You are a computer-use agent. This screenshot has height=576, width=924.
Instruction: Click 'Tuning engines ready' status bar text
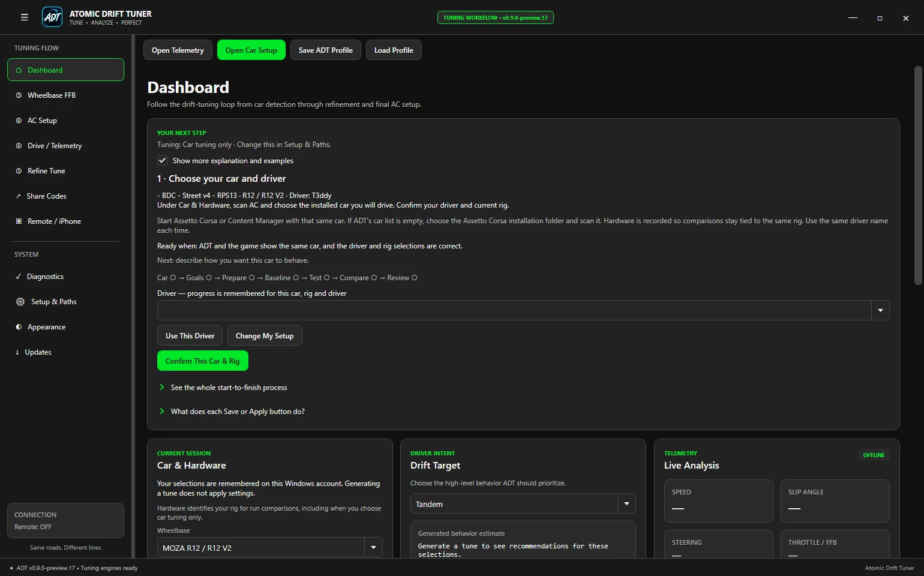click(109, 568)
